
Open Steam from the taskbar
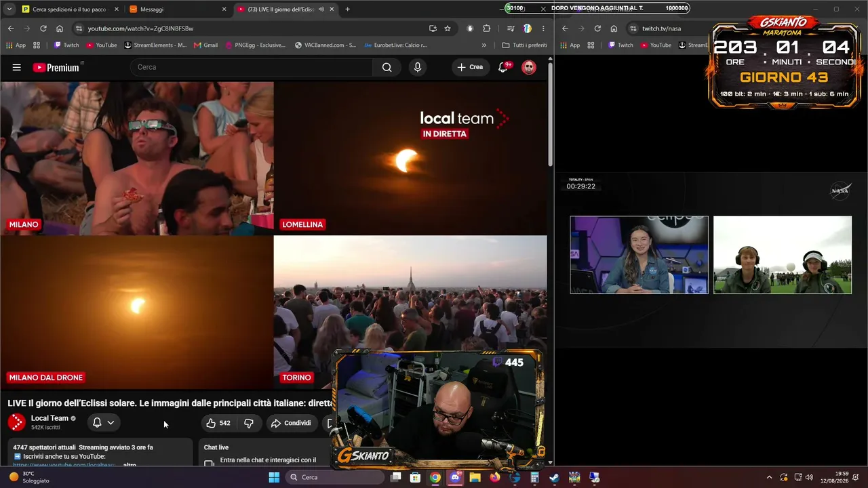(555, 477)
